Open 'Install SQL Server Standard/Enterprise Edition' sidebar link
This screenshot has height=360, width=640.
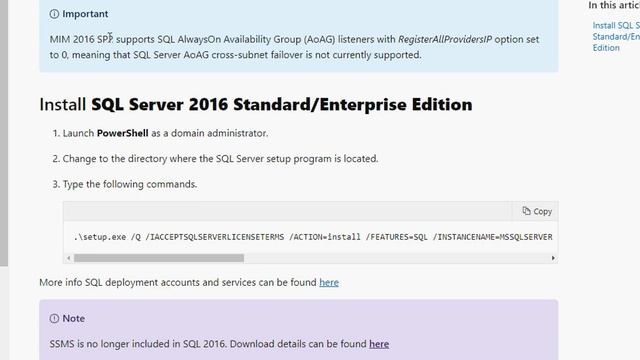616,36
